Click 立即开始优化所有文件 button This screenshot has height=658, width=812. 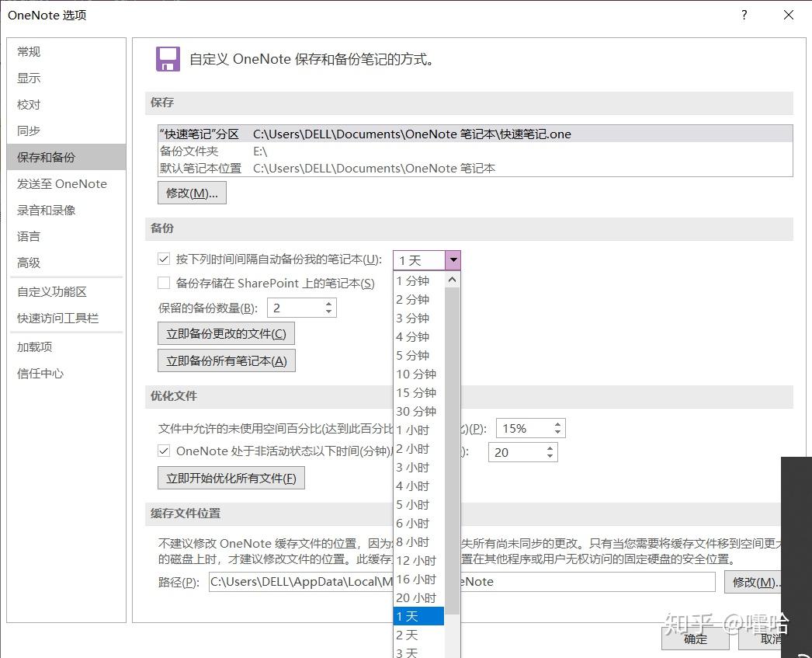click(231, 478)
